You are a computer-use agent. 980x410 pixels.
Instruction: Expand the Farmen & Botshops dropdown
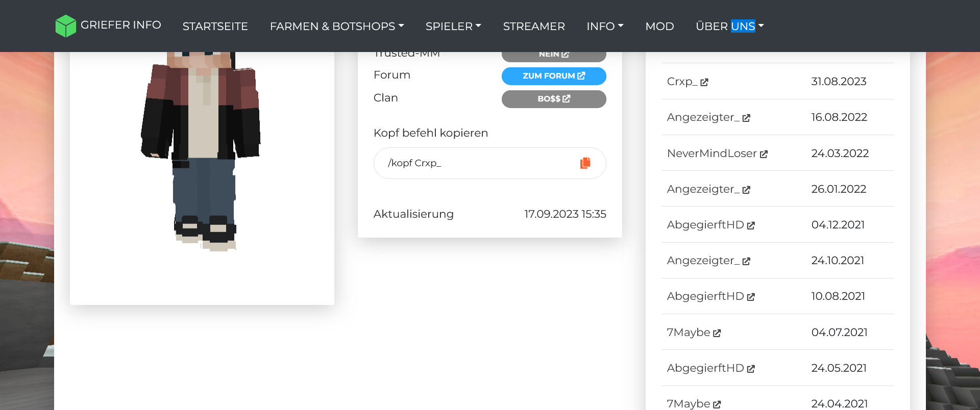coord(337,26)
